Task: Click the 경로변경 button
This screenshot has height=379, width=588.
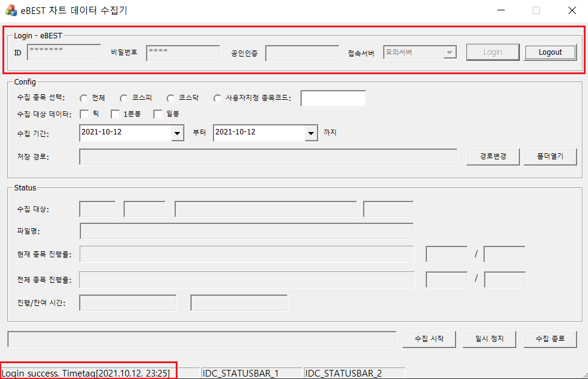Action: click(493, 156)
